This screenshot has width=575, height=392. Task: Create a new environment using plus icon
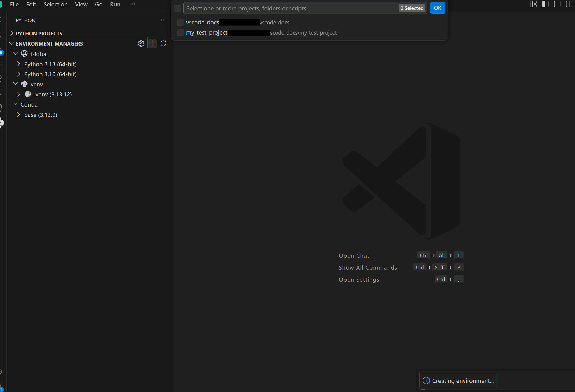pyautogui.click(x=152, y=43)
